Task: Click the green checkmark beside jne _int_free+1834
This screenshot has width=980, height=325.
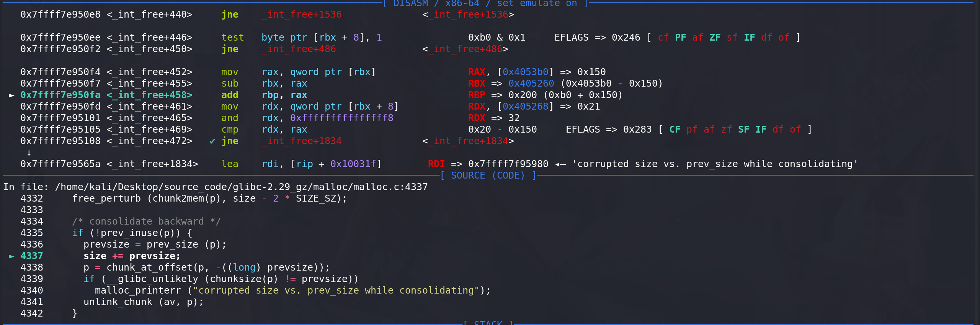Action: (212, 141)
